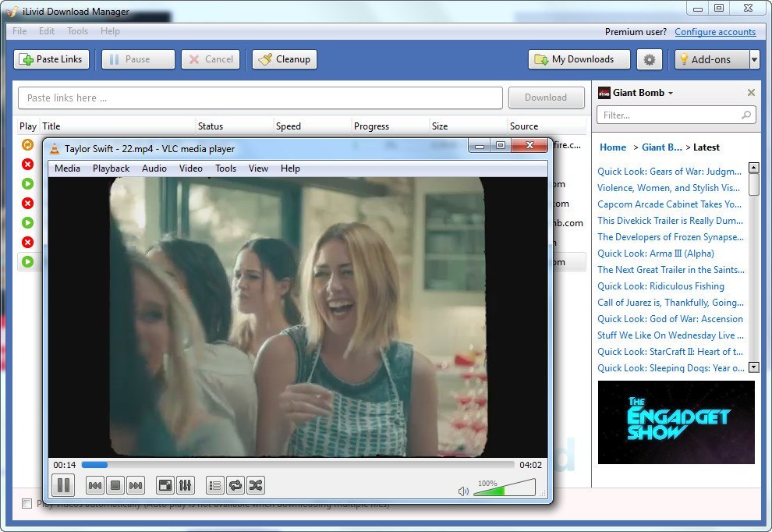This screenshot has height=532, width=772.
Task: Open the Tools menu in iLivid
Action: point(77,31)
